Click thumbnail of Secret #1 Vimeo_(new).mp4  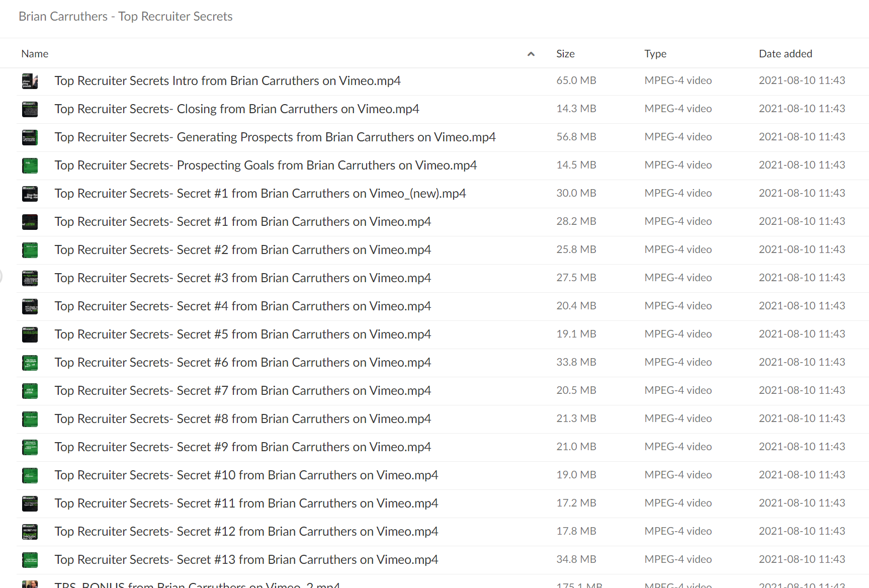point(30,194)
